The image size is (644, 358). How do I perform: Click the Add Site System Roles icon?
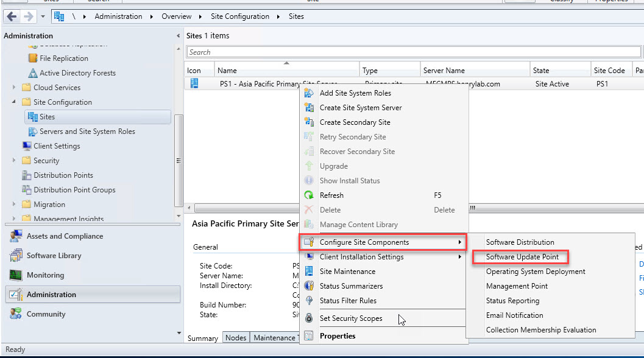coord(309,93)
